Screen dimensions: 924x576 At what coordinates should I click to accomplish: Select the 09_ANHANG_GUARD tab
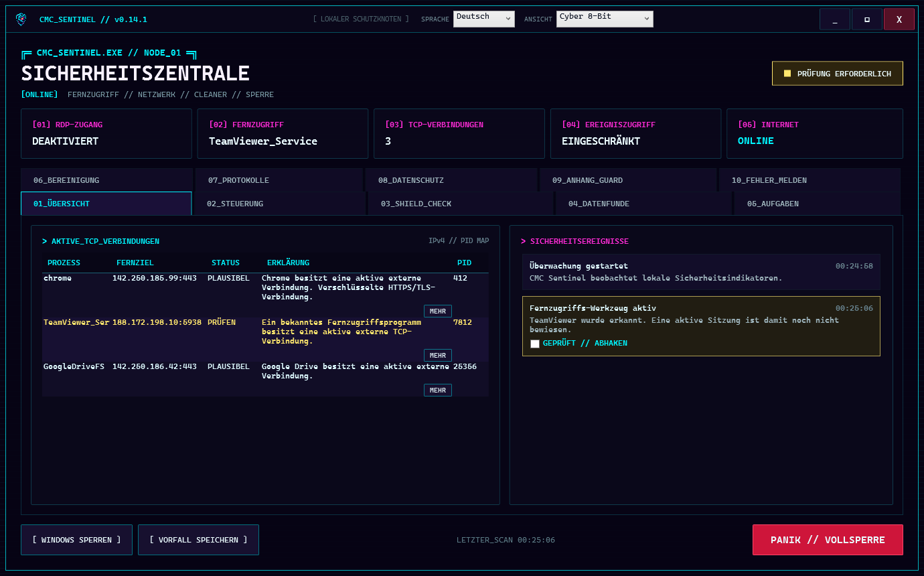click(x=628, y=180)
